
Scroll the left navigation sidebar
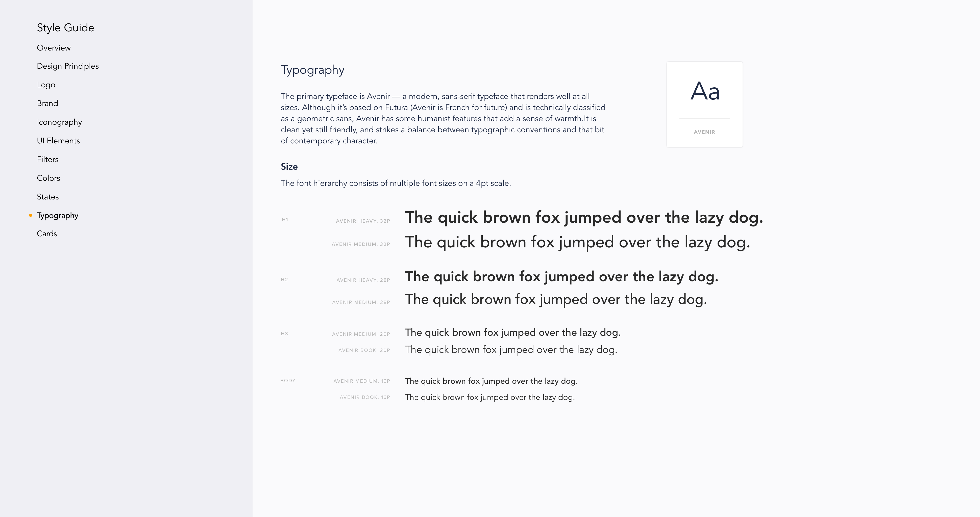point(126,258)
